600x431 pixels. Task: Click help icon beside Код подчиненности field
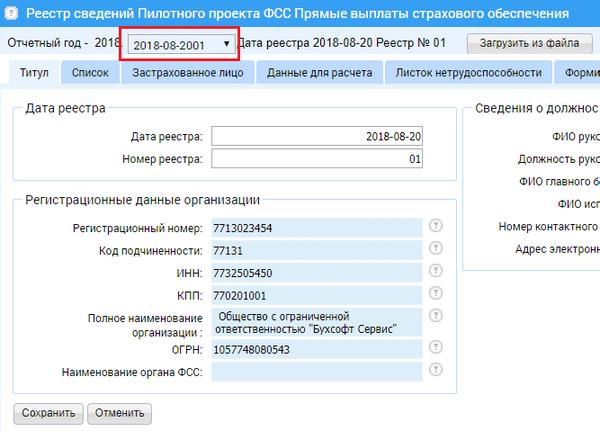click(x=435, y=251)
